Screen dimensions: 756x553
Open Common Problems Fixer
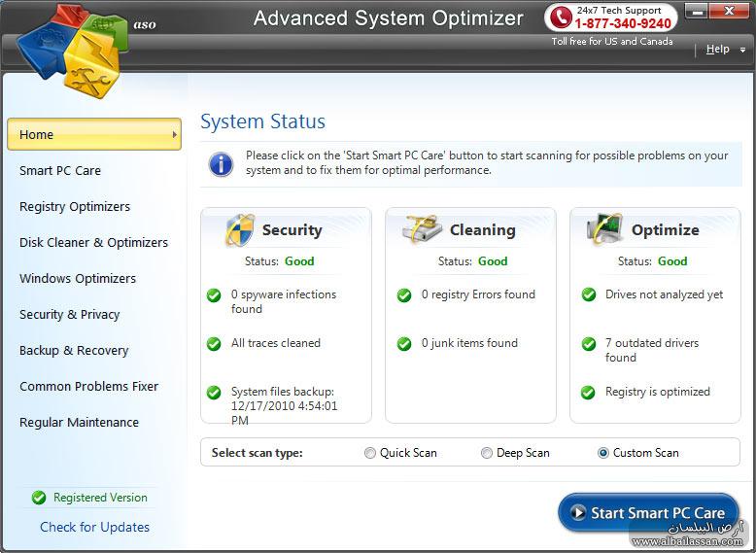[88, 386]
